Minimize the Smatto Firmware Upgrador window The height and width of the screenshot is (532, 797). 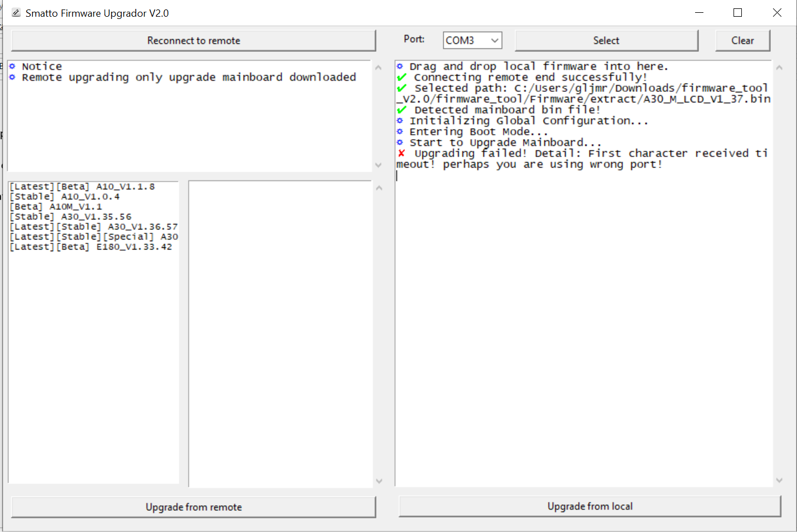click(x=700, y=13)
